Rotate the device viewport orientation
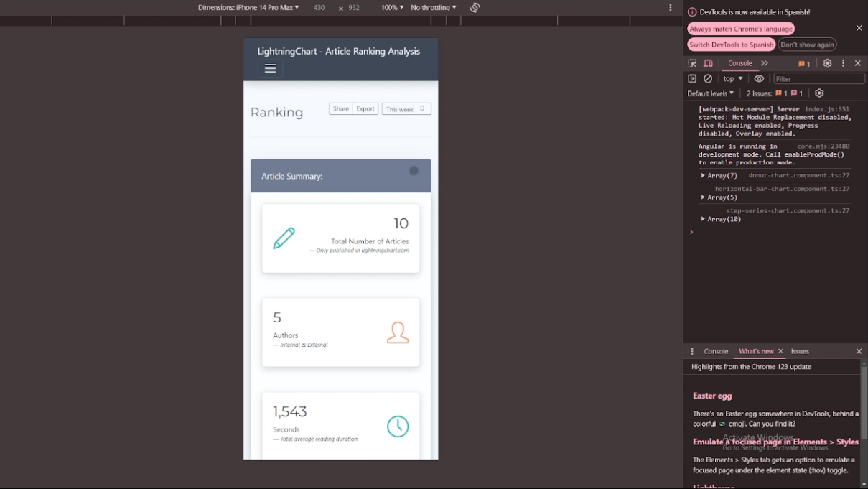 (x=475, y=8)
